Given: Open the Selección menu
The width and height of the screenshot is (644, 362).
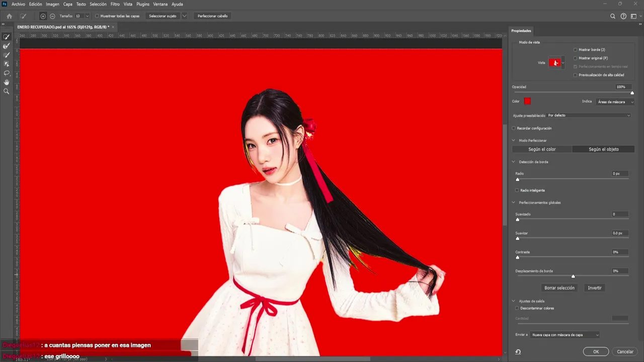Looking at the screenshot, I should point(98,4).
